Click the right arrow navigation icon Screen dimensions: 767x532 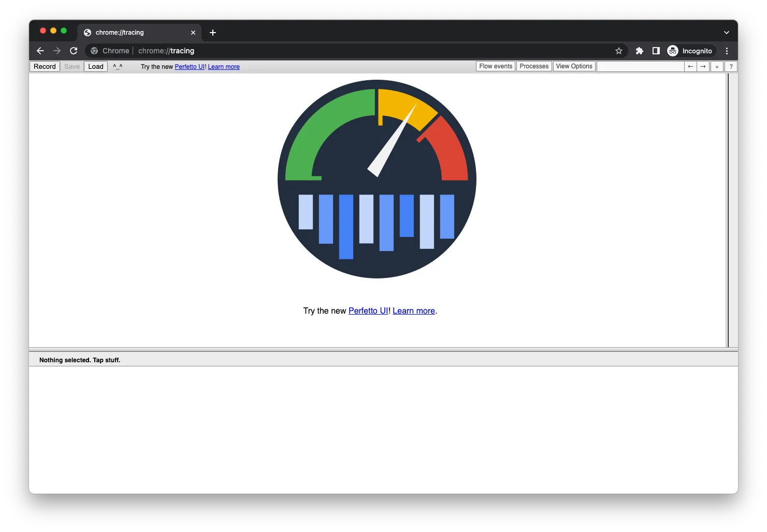click(x=703, y=66)
